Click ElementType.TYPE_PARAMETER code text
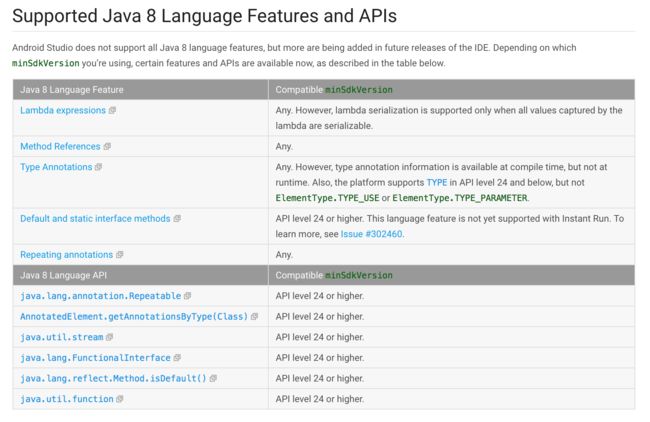Screen dimensions: 650x422 click(x=460, y=198)
